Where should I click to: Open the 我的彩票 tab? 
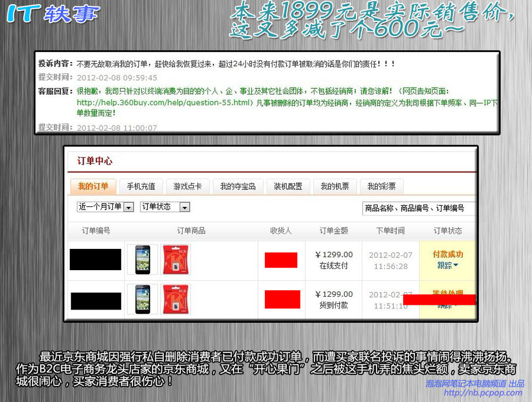pyautogui.click(x=381, y=186)
